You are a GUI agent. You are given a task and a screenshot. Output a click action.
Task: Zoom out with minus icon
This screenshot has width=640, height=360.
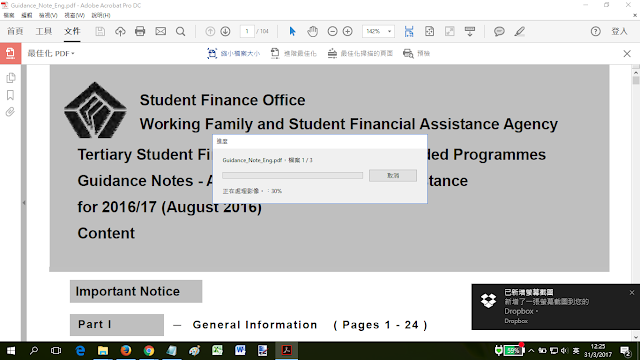coord(332,31)
